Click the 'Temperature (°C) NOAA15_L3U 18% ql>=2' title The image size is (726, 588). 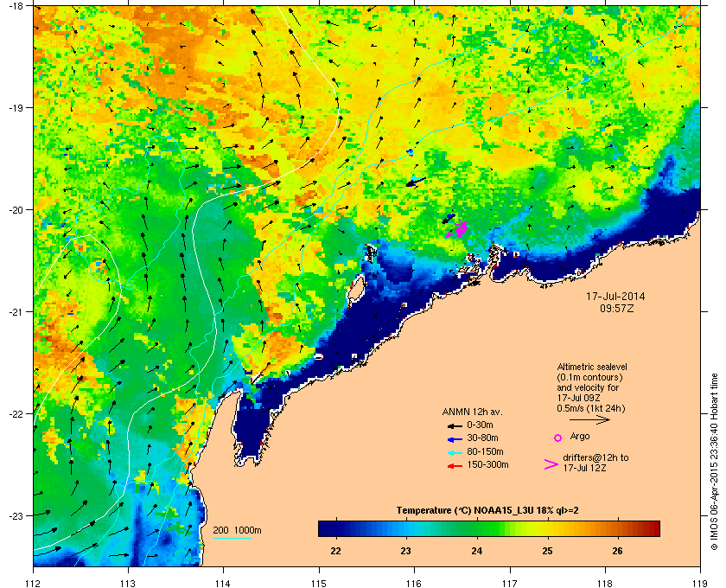(x=487, y=510)
